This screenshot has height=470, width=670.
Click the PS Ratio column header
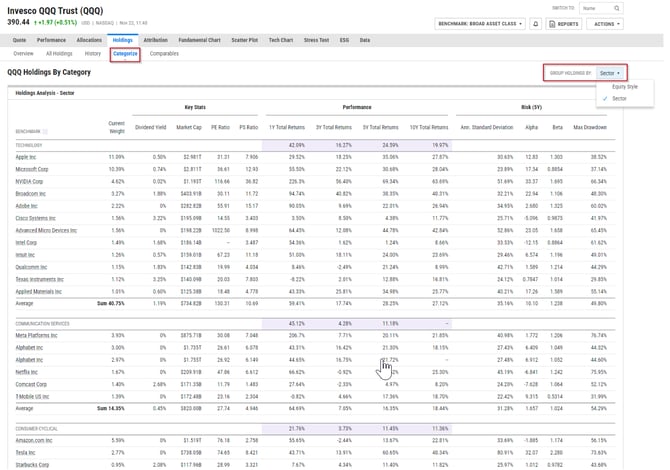(250, 128)
